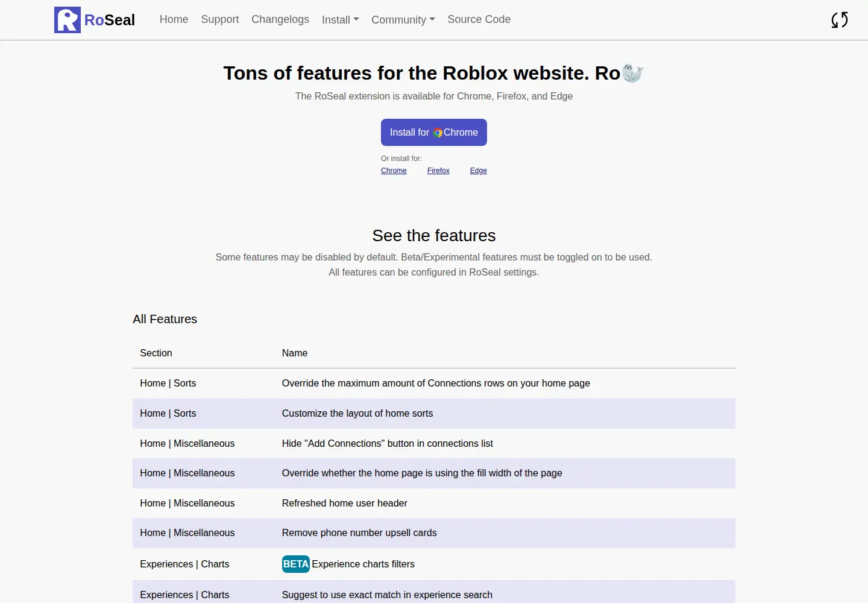Click the RoSeal brand name text

[110, 20]
